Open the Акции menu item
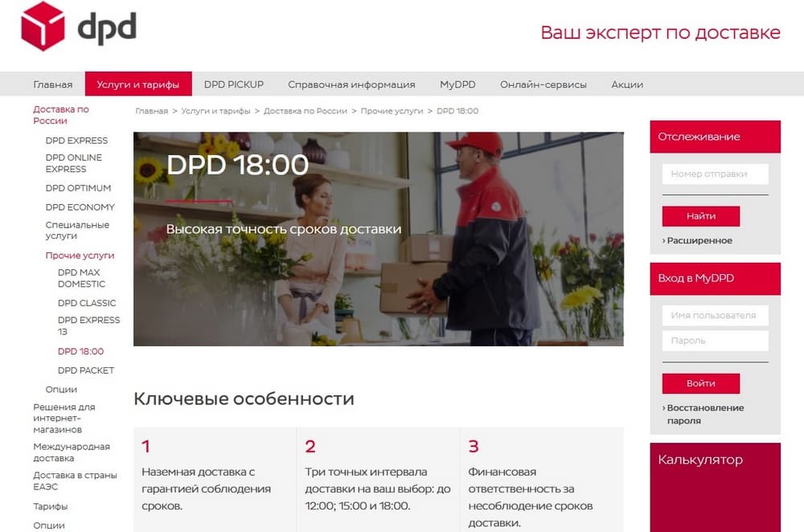The height and width of the screenshot is (532, 804). (x=627, y=84)
